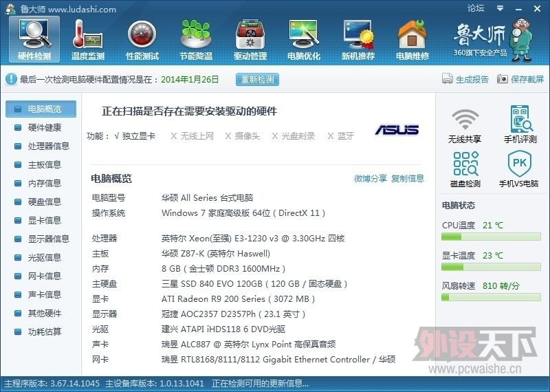The width and height of the screenshot is (550, 392).
Task: Open the 手机评测 phone benchmark tool
Action: tap(520, 124)
